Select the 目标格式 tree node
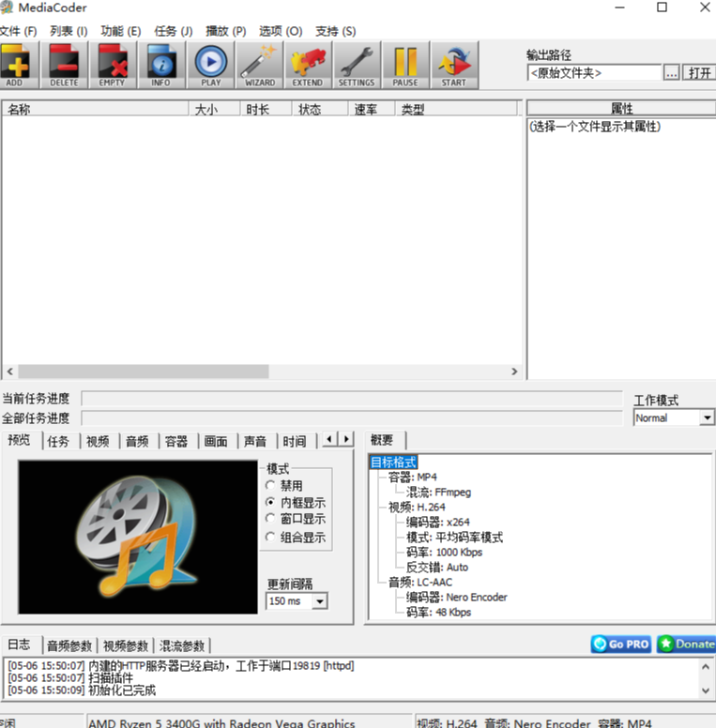 coord(393,463)
